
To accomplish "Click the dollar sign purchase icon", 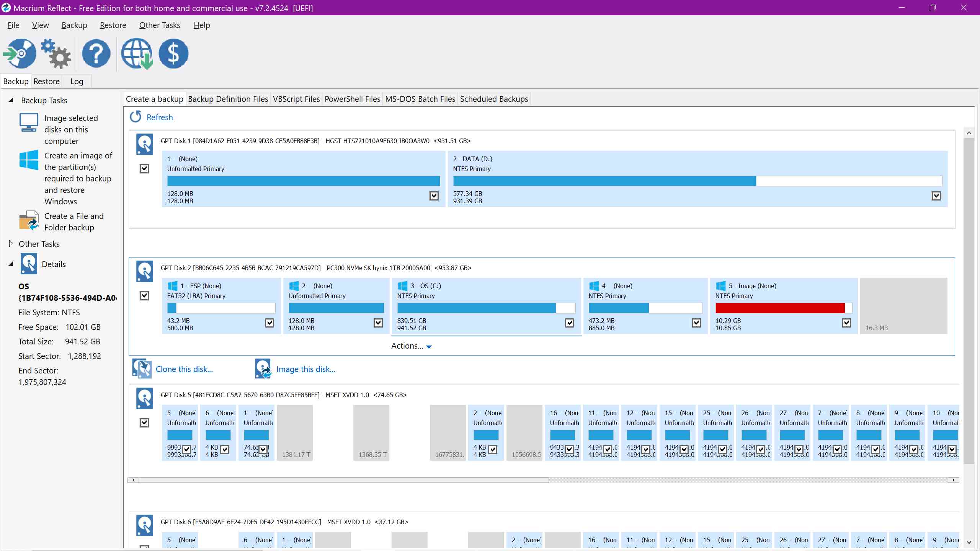I will point(173,54).
